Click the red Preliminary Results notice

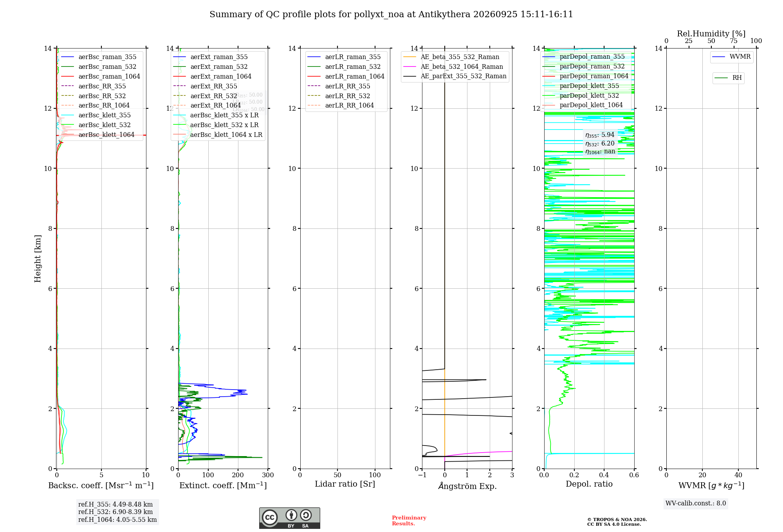[x=409, y=521]
